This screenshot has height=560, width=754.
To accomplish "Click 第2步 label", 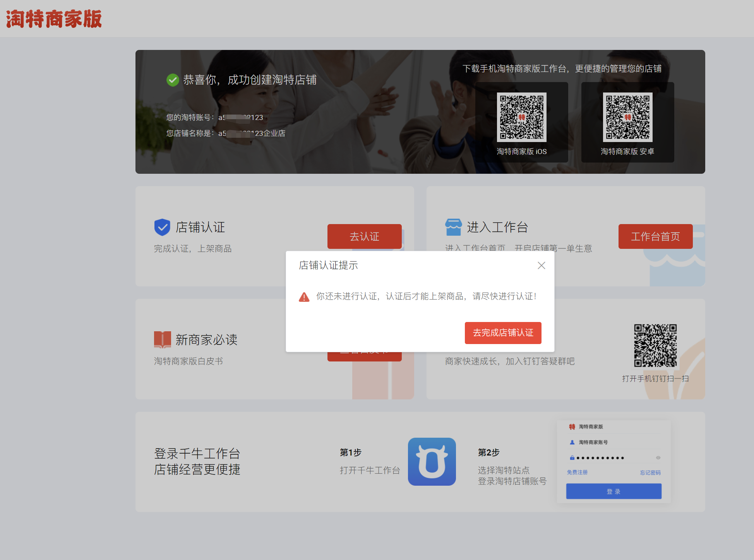I will pyautogui.click(x=488, y=452).
